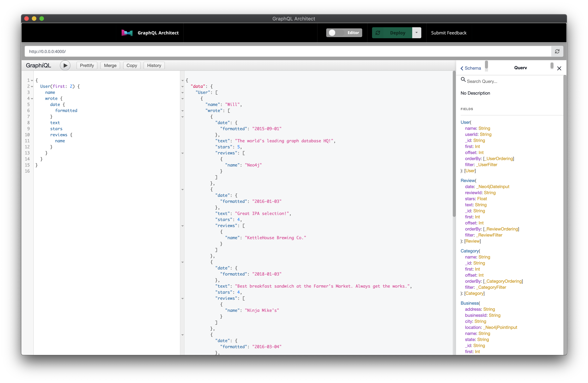Run the query with the play button
The image size is (588, 383).
65,65
